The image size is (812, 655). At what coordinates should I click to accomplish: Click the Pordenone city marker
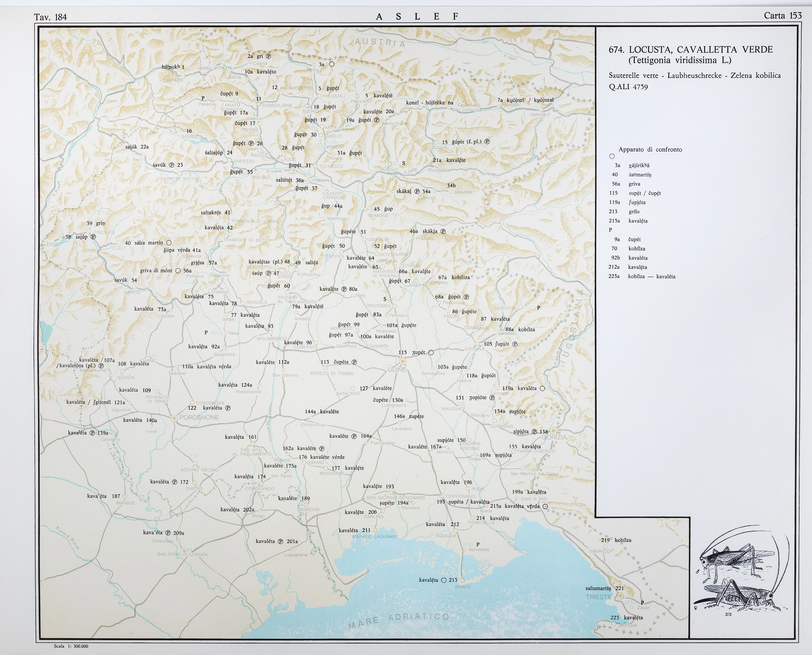(x=174, y=418)
